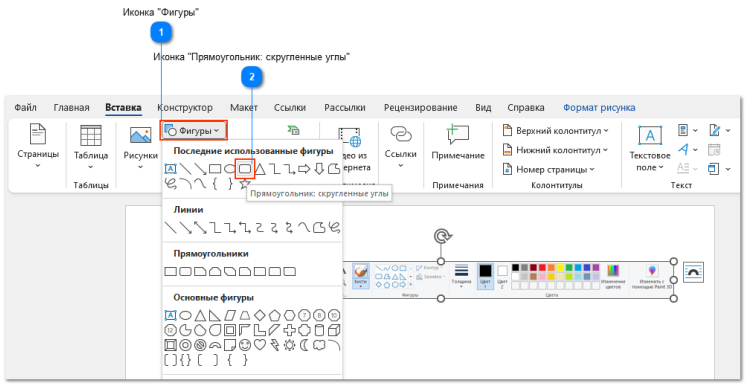Image resolution: width=752 pixels, height=388 pixels.
Task: Open the Фигуры shapes dropdown
Action: coord(193,130)
